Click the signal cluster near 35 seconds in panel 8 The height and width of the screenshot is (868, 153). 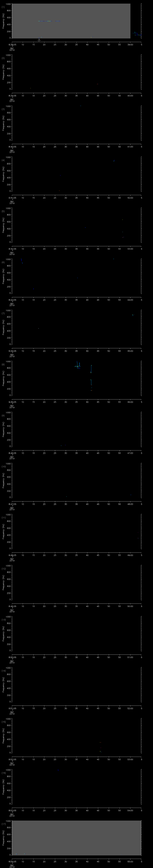78,366
